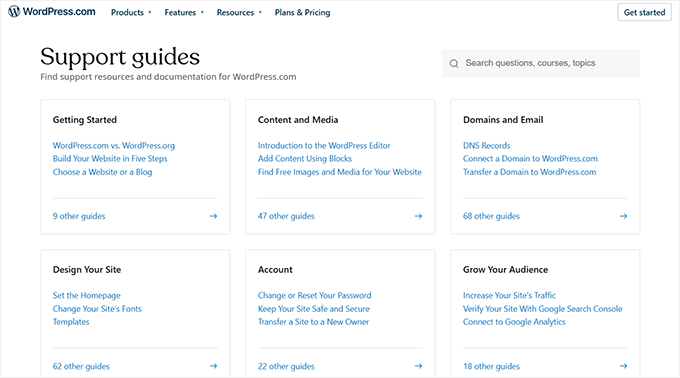View 68 other guides in Domains and Email

click(x=491, y=216)
